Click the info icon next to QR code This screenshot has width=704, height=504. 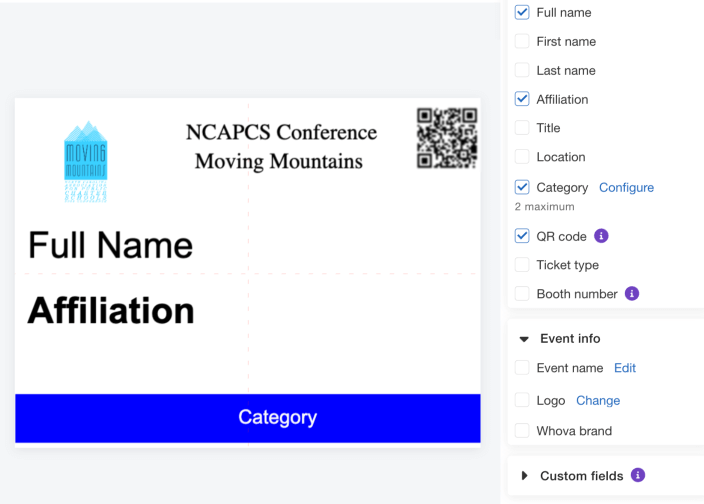601,236
